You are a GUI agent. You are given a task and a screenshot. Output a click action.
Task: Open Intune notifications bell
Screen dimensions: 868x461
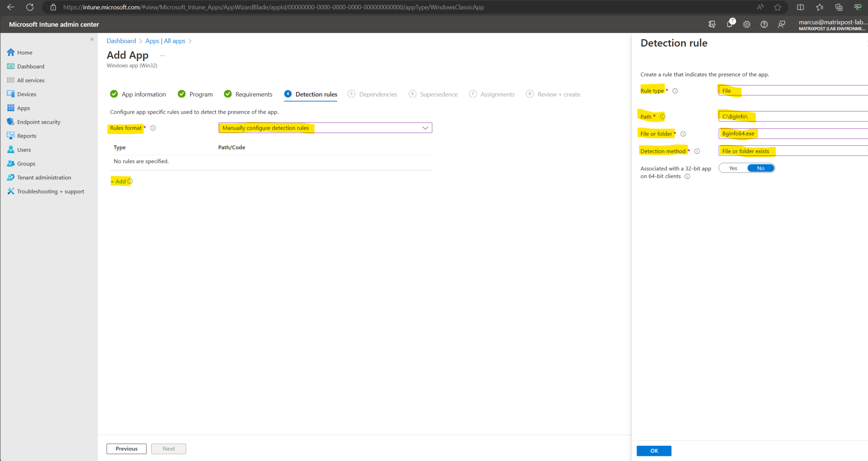pyautogui.click(x=729, y=24)
